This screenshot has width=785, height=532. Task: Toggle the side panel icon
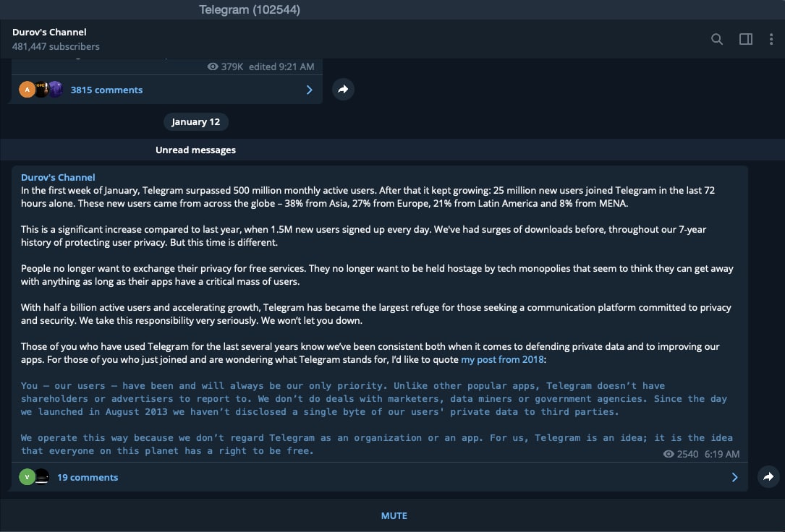(746, 39)
